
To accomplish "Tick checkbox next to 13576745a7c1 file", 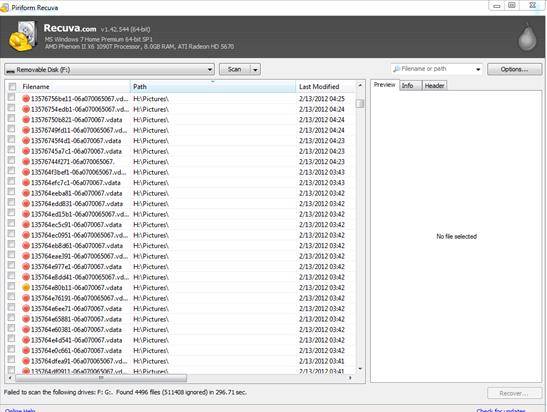I will click(12, 150).
